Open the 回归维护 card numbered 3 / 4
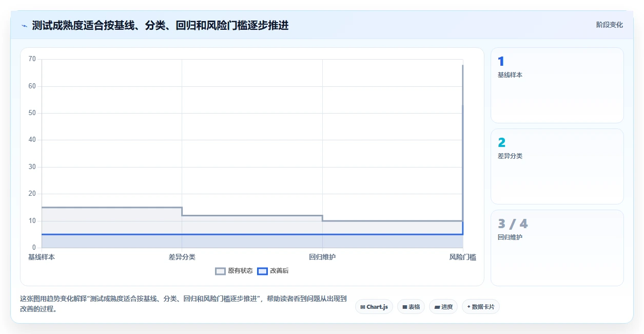This screenshot has height=334, width=644. (557, 248)
